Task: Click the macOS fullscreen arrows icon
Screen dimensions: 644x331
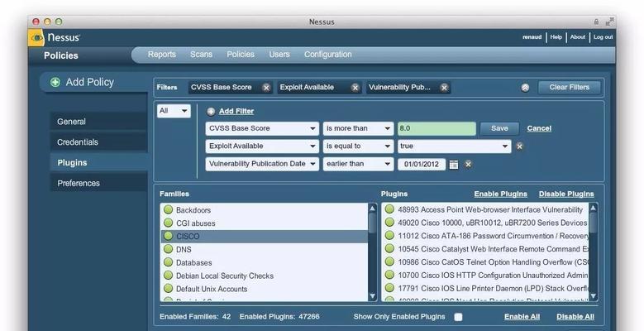Action: tap(609, 22)
